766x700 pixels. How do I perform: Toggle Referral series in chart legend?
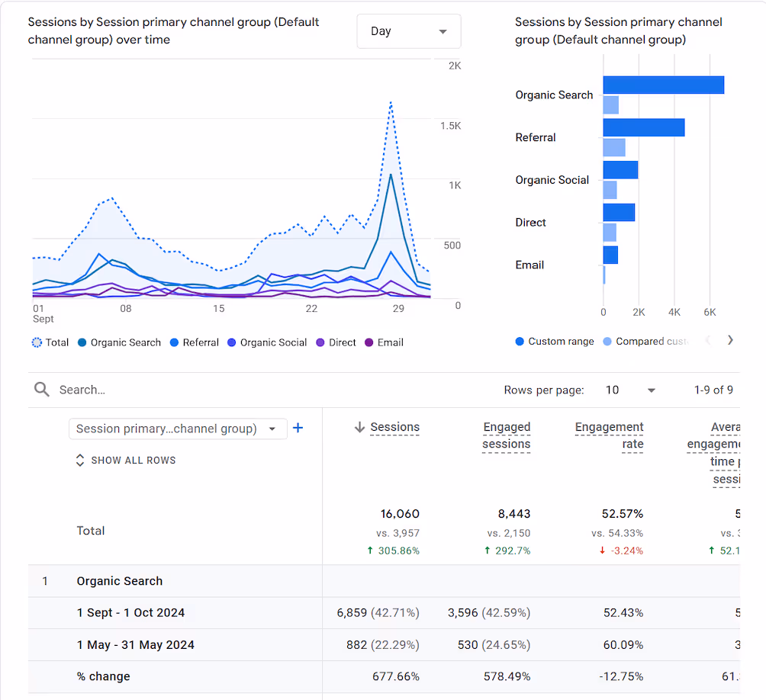[194, 342]
